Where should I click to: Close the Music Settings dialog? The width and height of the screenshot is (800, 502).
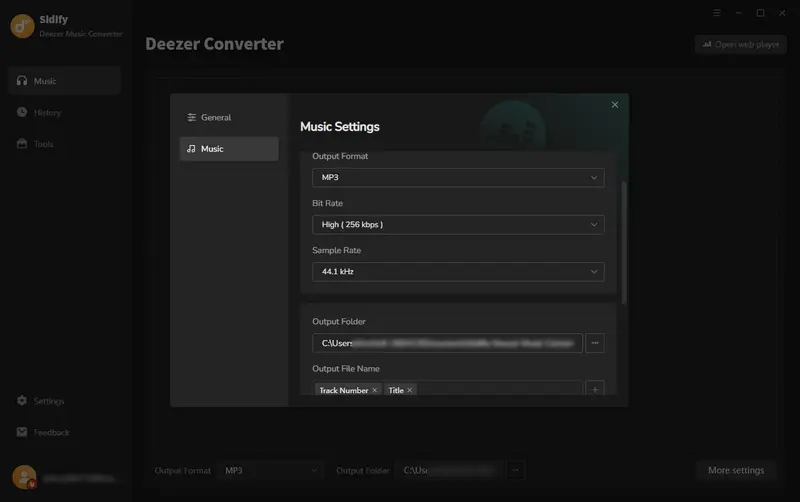pos(615,105)
